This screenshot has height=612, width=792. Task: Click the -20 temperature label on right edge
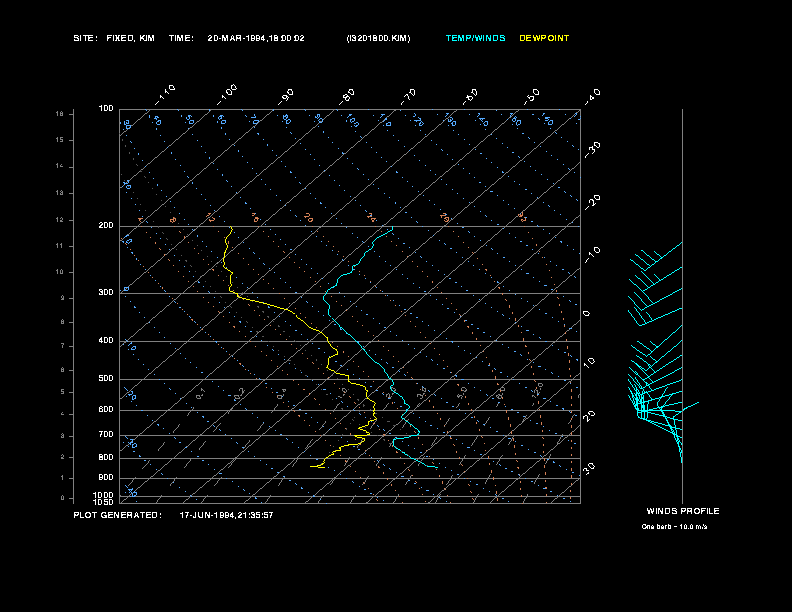click(593, 202)
